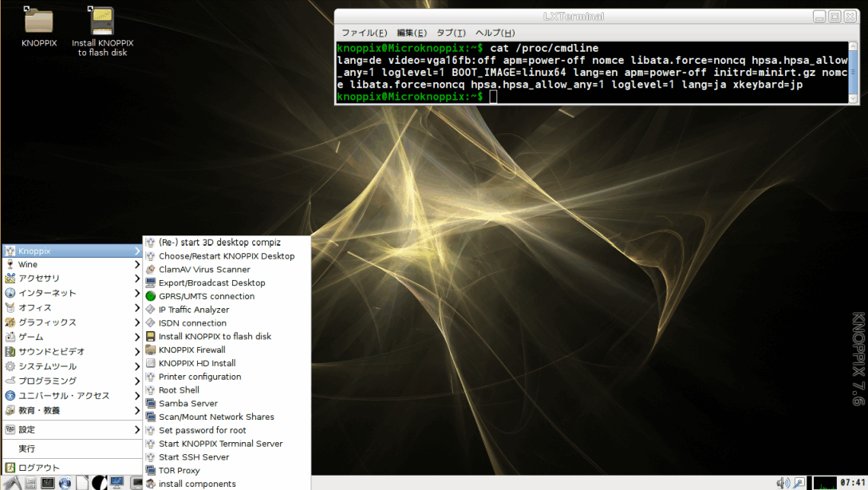The width and height of the screenshot is (868, 490).
Task: Expand the アクセサリ submenu
Action: 73,279
